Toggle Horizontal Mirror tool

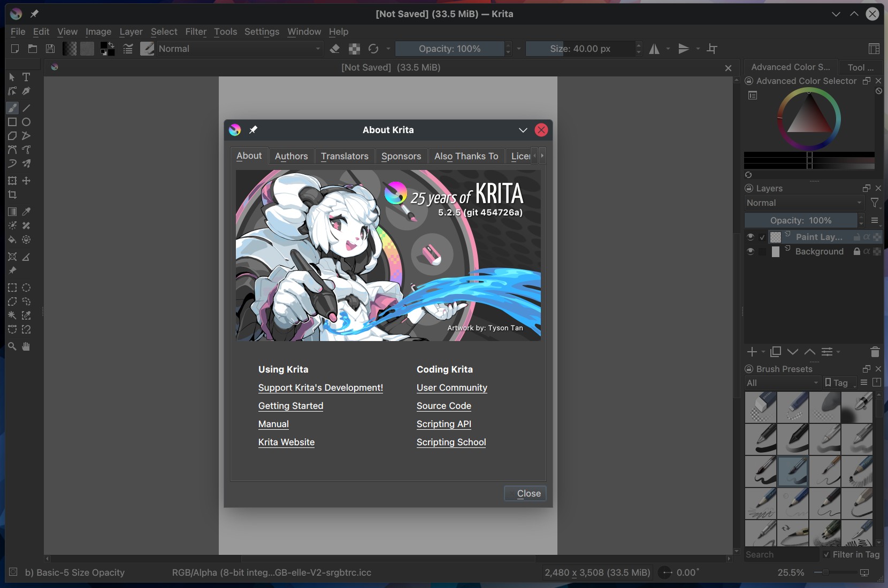click(x=654, y=49)
